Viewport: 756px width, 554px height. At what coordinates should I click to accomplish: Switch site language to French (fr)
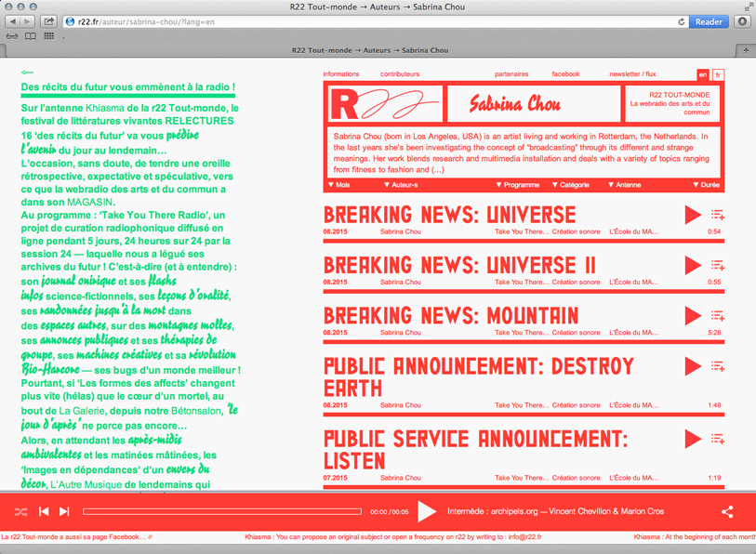(x=718, y=74)
